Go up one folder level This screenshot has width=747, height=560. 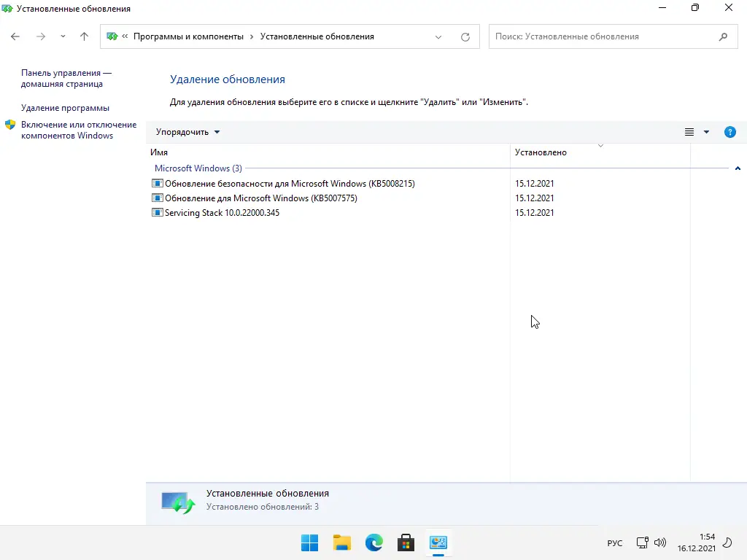85,36
